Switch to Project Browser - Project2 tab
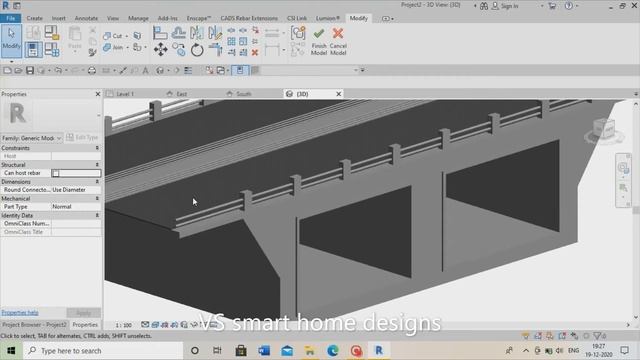The height and width of the screenshot is (360, 640). (34, 325)
